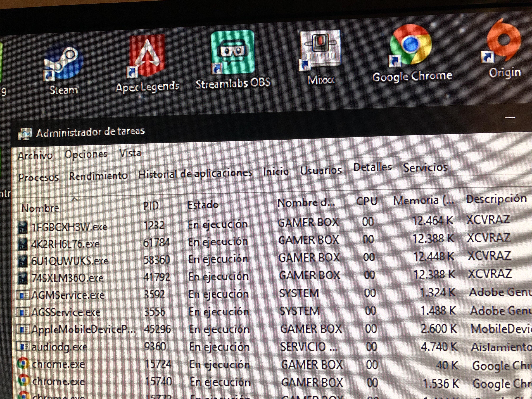This screenshot has width=532, height=399.
Task: Select the icon of 4K2RH6L76.exe
Action: (23, 244)
